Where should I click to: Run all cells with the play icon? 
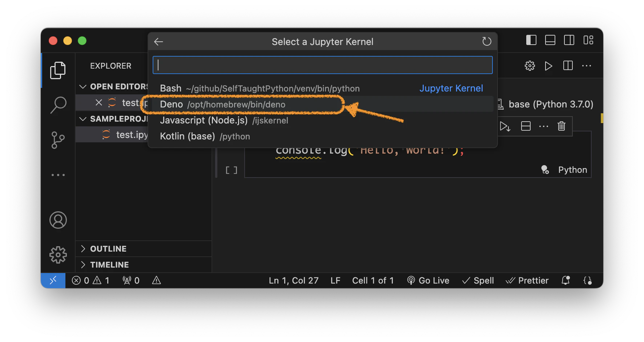[548, 66]
